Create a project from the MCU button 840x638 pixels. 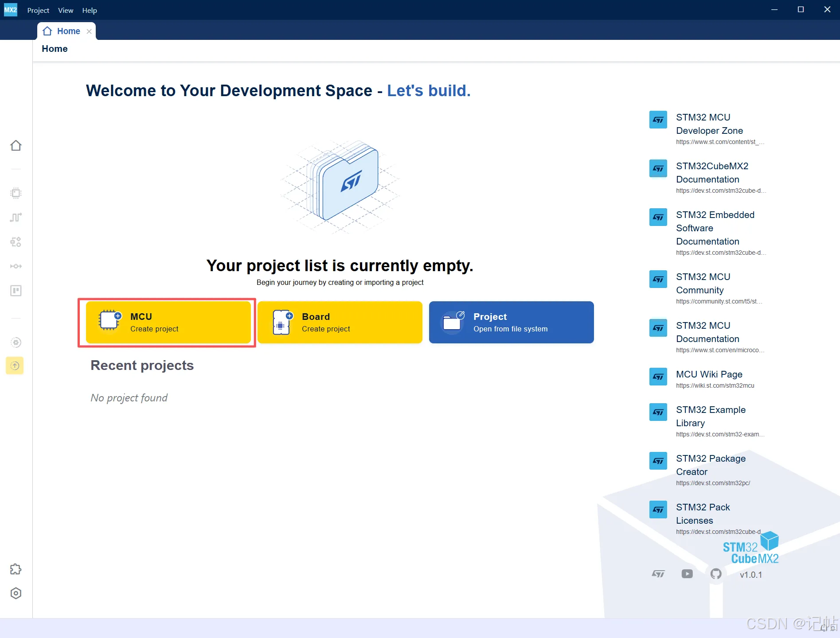[168, 323]
